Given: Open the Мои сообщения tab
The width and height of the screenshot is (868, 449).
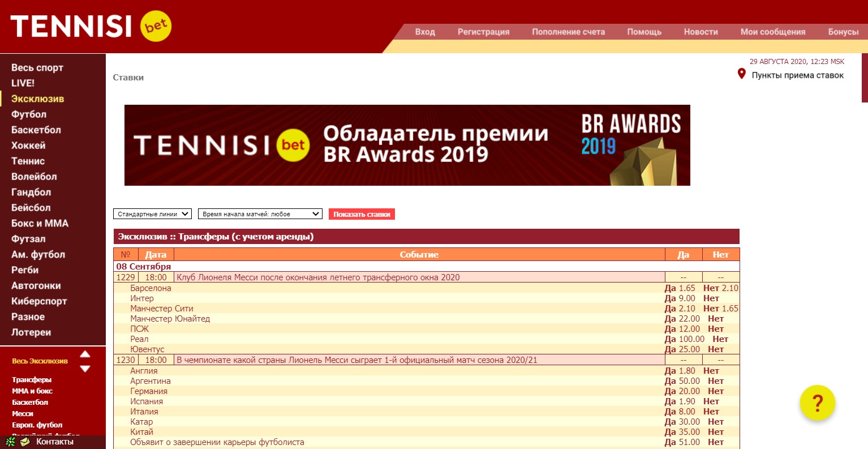Looking at the screenshot, I should (x=773, y=32).
